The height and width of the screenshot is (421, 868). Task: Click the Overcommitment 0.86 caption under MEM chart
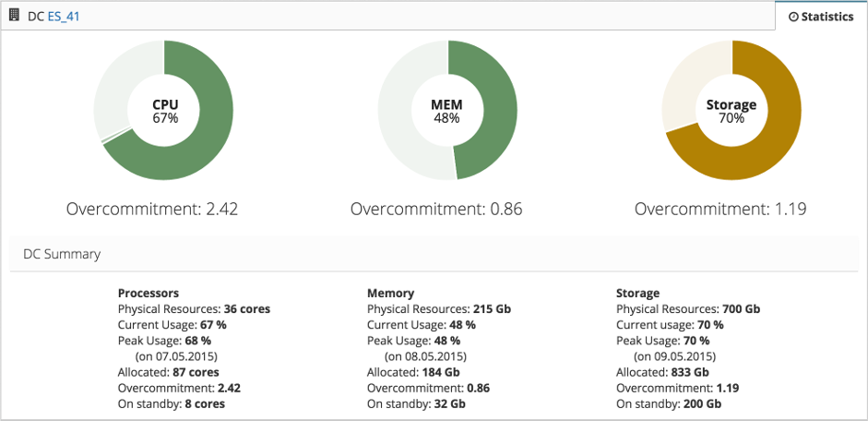coord(436,210)
